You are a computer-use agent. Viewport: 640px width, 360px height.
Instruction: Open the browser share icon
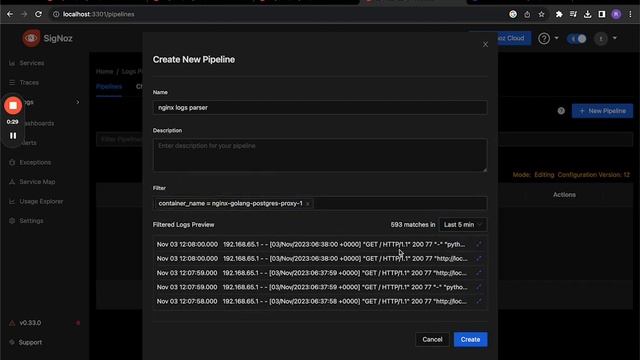(527, 14)
